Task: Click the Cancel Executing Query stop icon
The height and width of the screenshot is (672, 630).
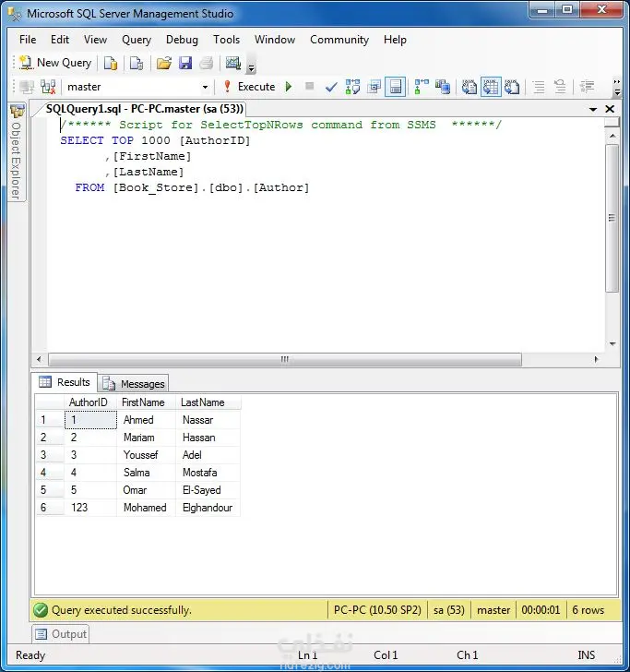Action: (309, 86)
